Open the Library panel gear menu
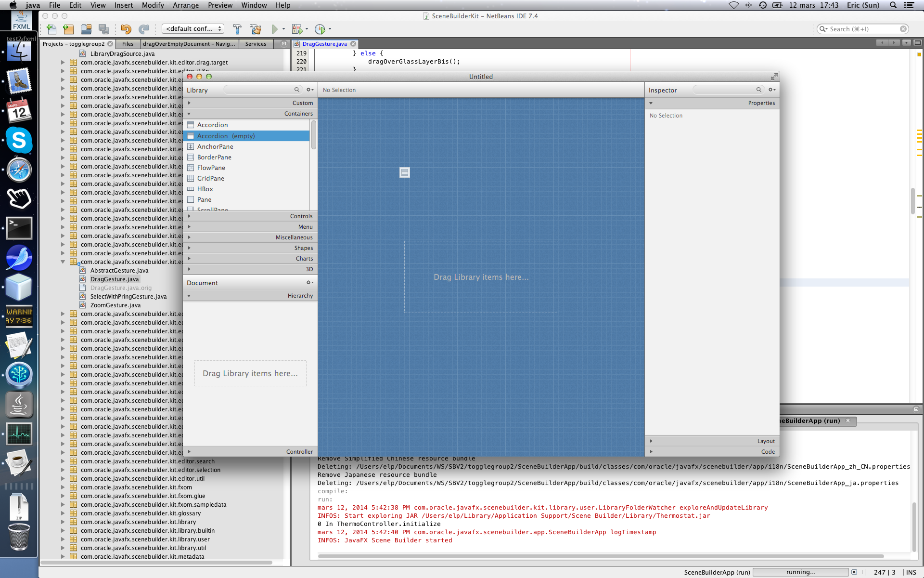The width and height of the screenshot is (924, 578). tap(310, 90)
